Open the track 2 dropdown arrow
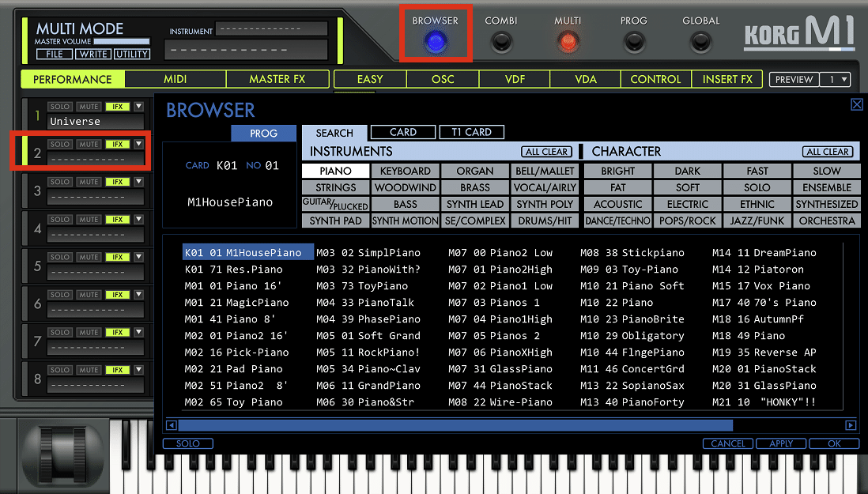This screenshot has width=868, height=494. point(139,144)
